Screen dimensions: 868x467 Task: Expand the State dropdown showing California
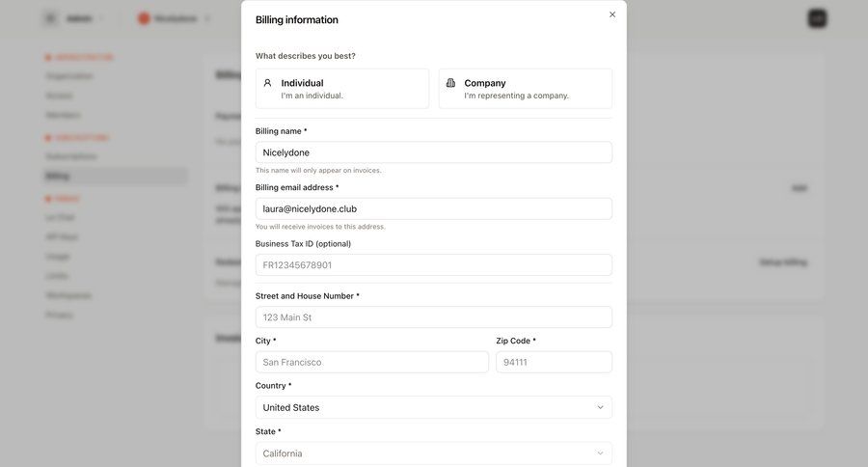433,453
